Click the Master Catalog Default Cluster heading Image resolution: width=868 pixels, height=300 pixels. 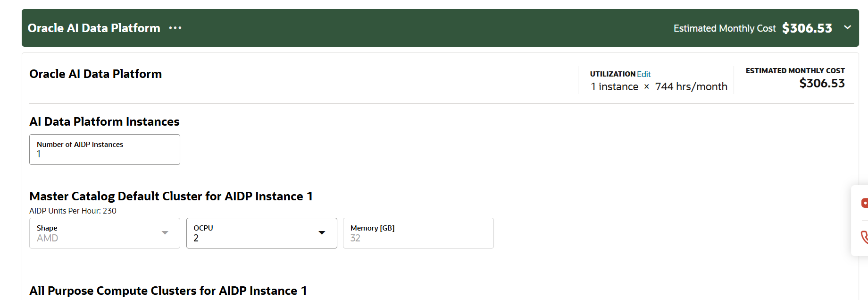(171, 196)
